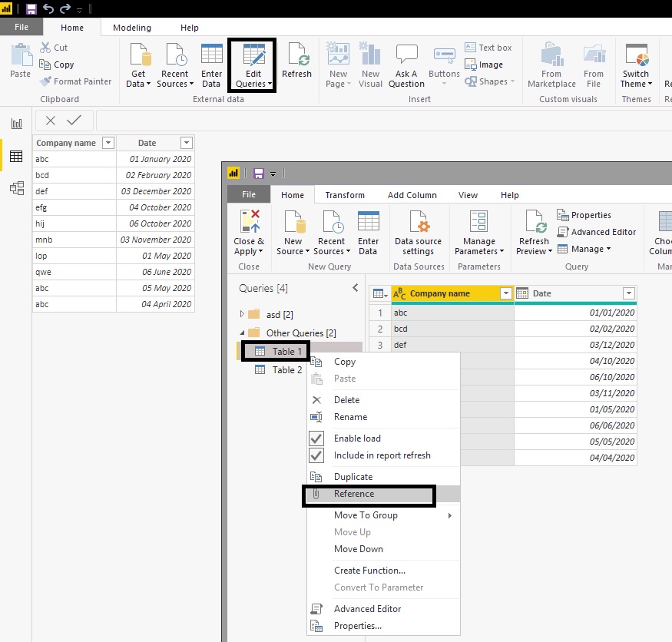Viewport: 672px width, 642px height.
Task: Expand the asd [2] query folder
Action: (242, 314)
